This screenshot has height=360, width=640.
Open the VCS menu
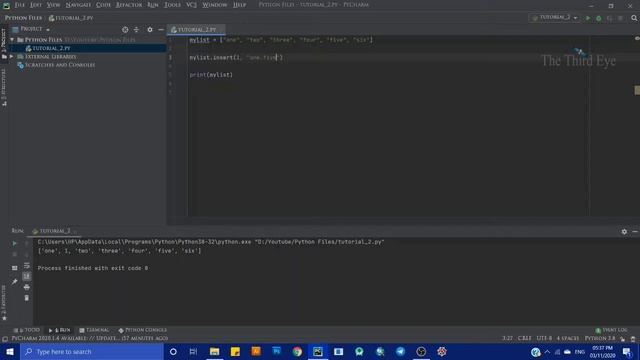coord(191,5)
